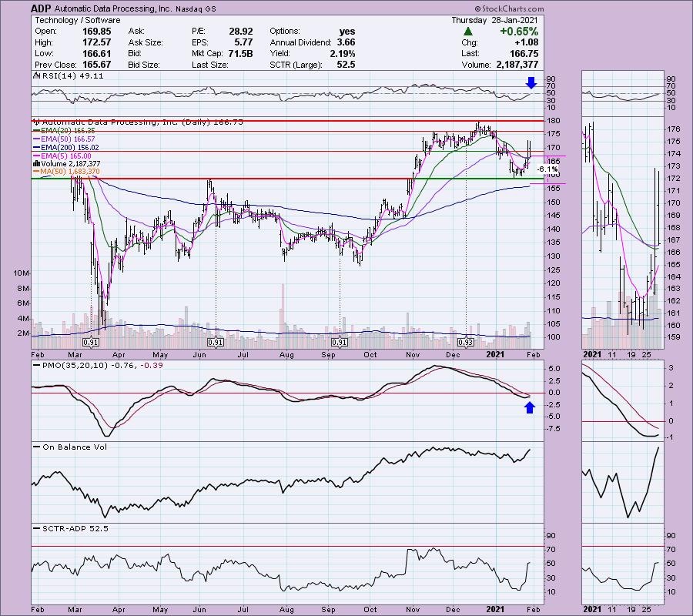
Task: Click the 0.93 cycle label under December
Action: [465, 342]
